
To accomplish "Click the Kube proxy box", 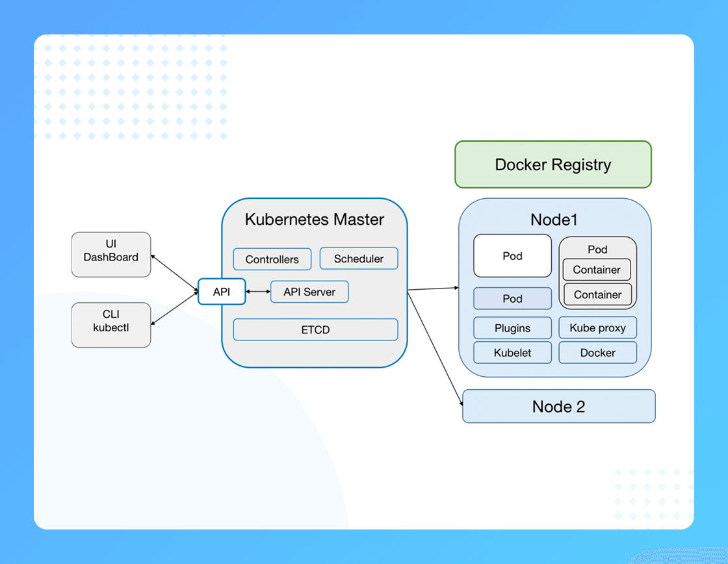I will [597, 327].
